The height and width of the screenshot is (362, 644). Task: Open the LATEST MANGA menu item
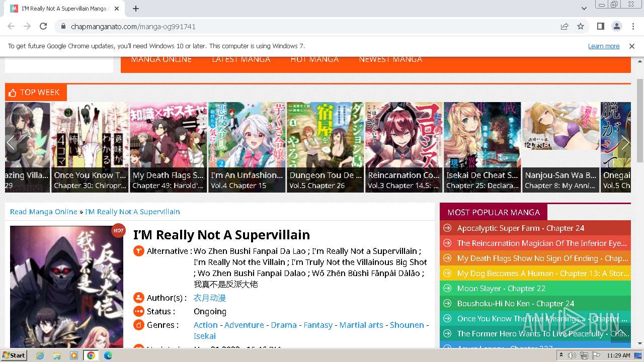tap(241, 59)
